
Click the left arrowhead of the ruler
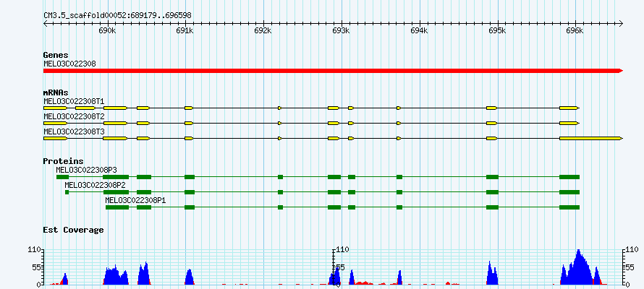coord(46,23)
